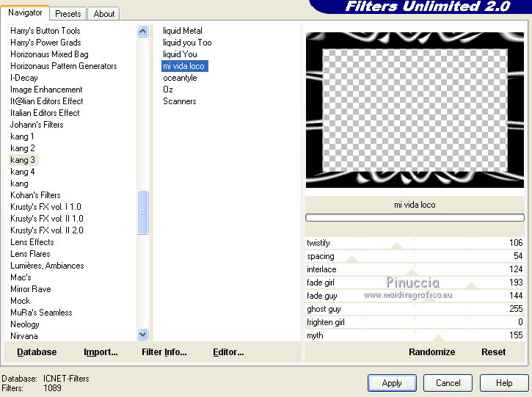This screenshot has width=532, height=397.
Task: Click the fade girl slider
Action: click(x=415, y=283)
